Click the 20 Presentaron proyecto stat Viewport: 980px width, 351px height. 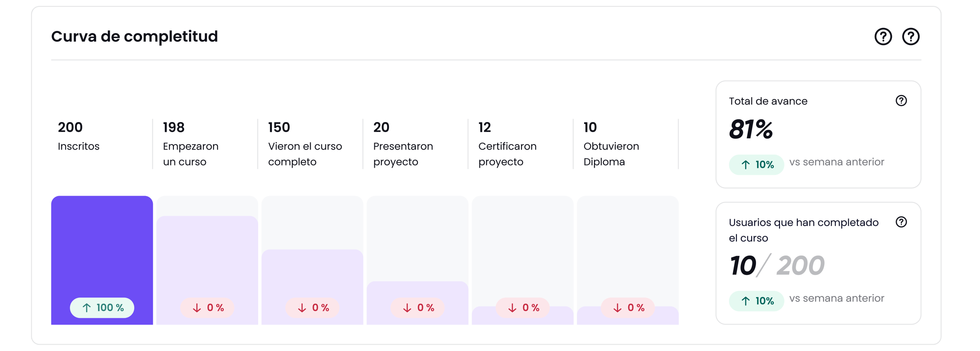coord(403,144)
